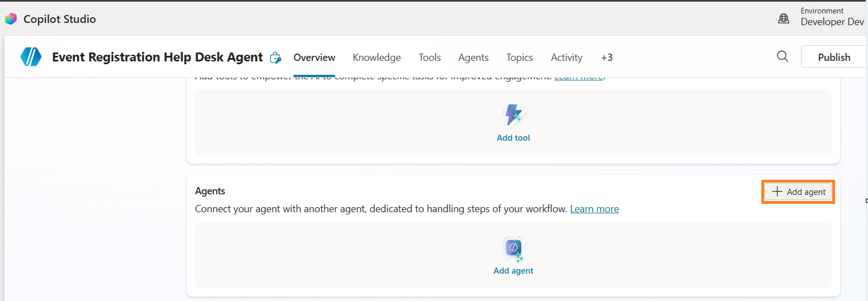Click the Add agent text under the card icon
The width and height of the screenshot is (868, 301).
pos(513,271)
